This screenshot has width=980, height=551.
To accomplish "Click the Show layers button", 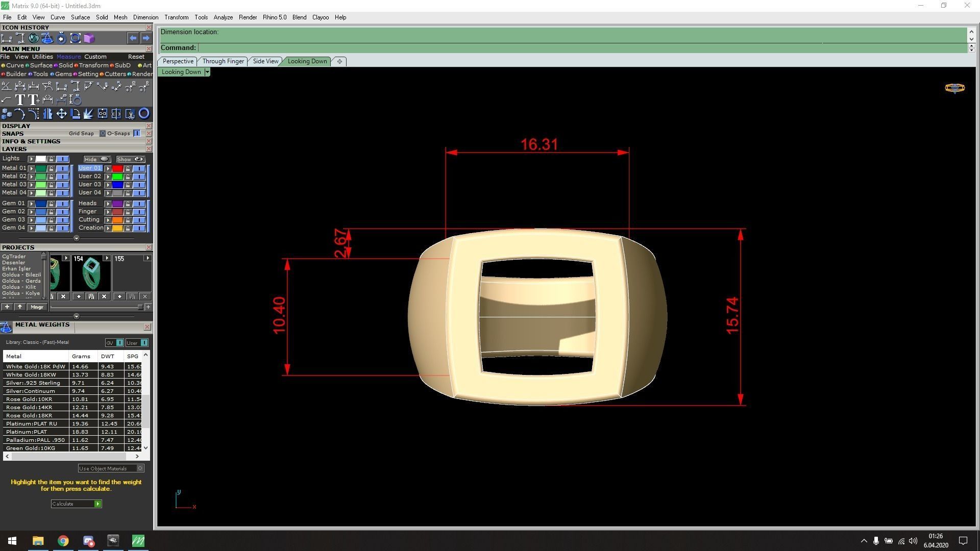I will pos(130,159).
